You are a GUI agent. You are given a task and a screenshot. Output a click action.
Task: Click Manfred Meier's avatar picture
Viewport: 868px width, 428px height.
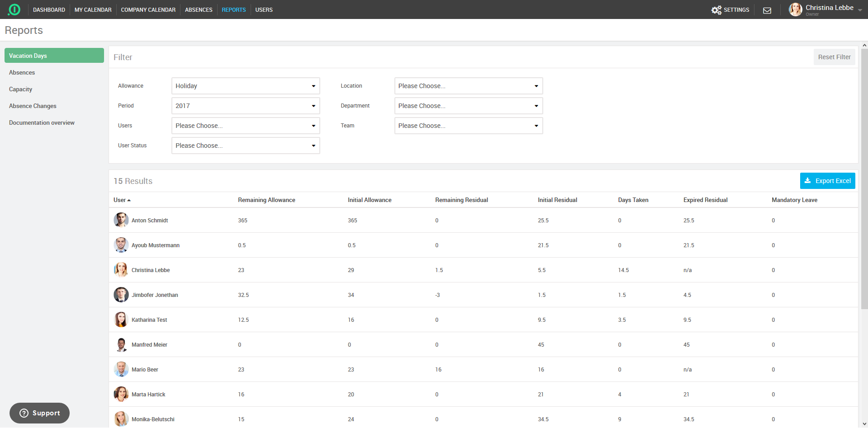click(x=121, y=344)
